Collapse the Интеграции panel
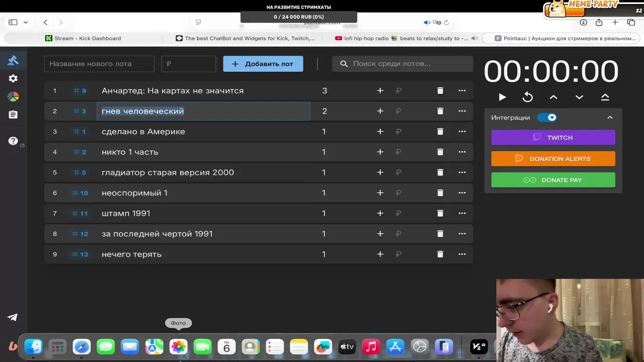 pos(610,118)
